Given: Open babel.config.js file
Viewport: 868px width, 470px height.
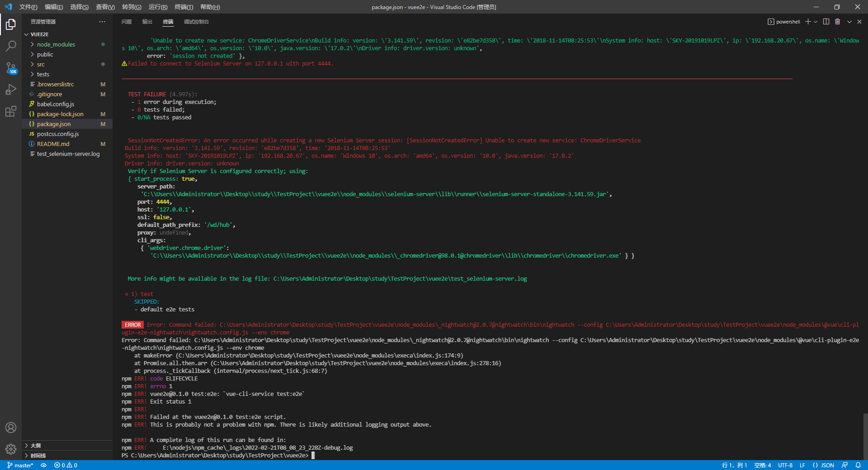Looking at the screenshot, I should click(67, 104).
